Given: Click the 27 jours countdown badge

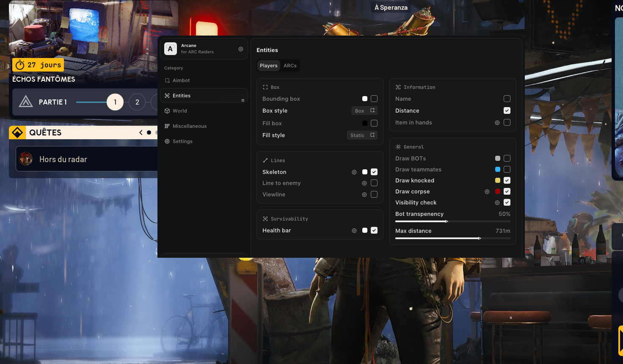Looking at the screenshot, I should 38,65.
